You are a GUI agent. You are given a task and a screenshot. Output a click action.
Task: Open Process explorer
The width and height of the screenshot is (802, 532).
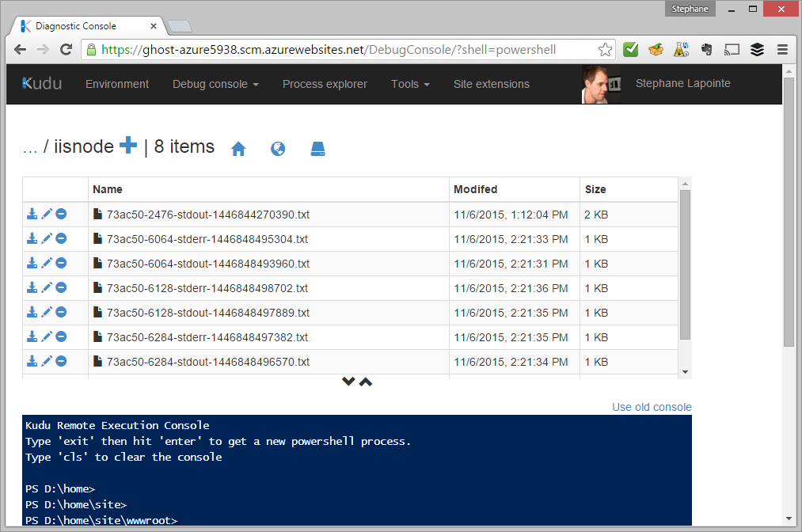pyautogui.click(x=325, y=84)
